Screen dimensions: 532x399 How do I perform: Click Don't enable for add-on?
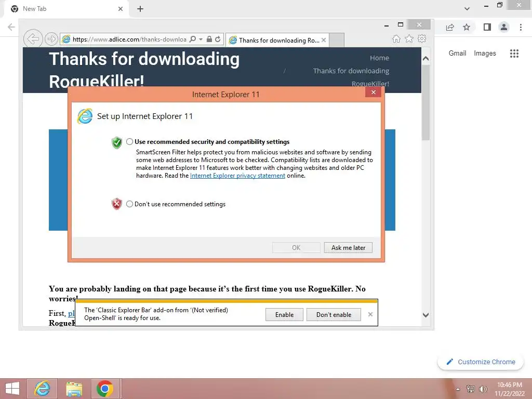coord(334,314)
